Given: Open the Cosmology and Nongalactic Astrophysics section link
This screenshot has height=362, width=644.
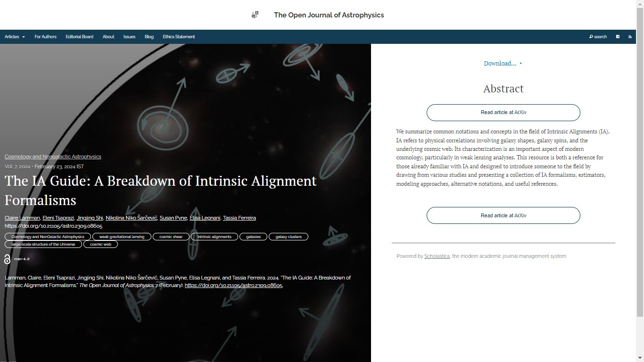Looking at the screenshot, I should pyautogui.click(x=53, y=156).
